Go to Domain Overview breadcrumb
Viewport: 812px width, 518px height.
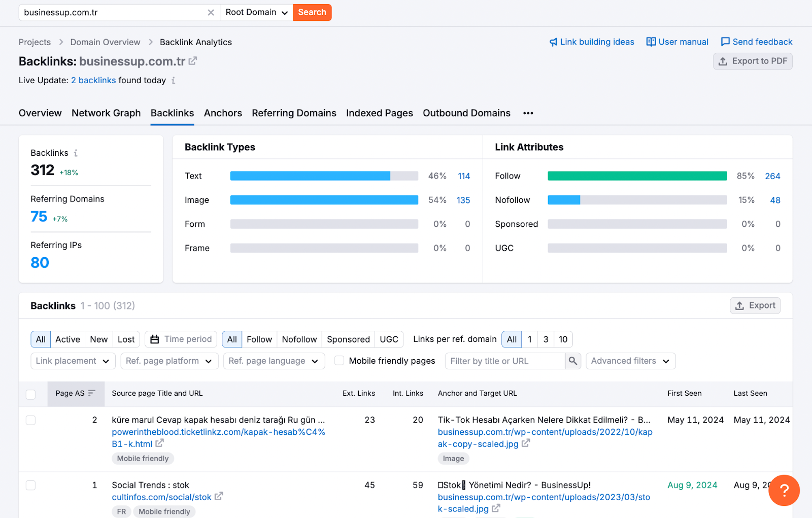(105, 42)
